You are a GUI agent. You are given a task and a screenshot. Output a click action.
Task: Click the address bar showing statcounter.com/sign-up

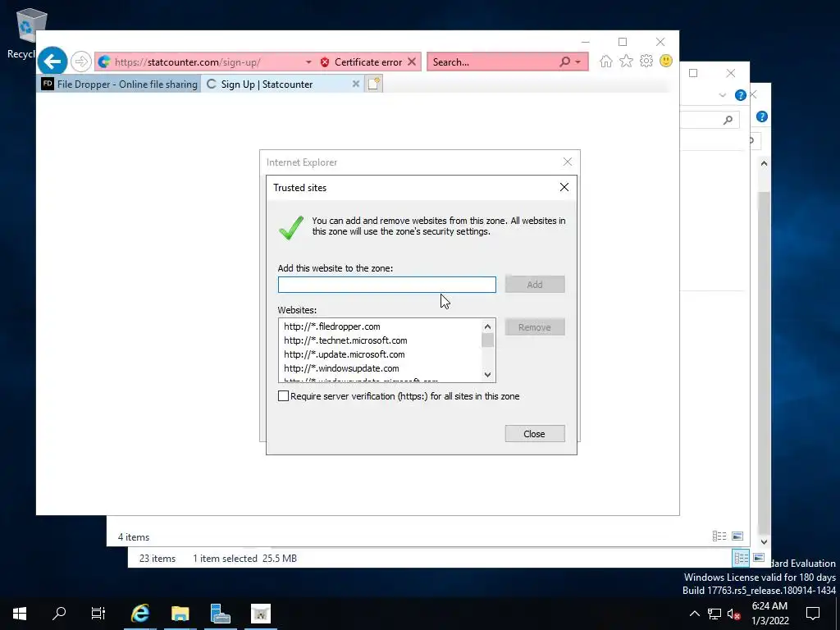point(203,62)
